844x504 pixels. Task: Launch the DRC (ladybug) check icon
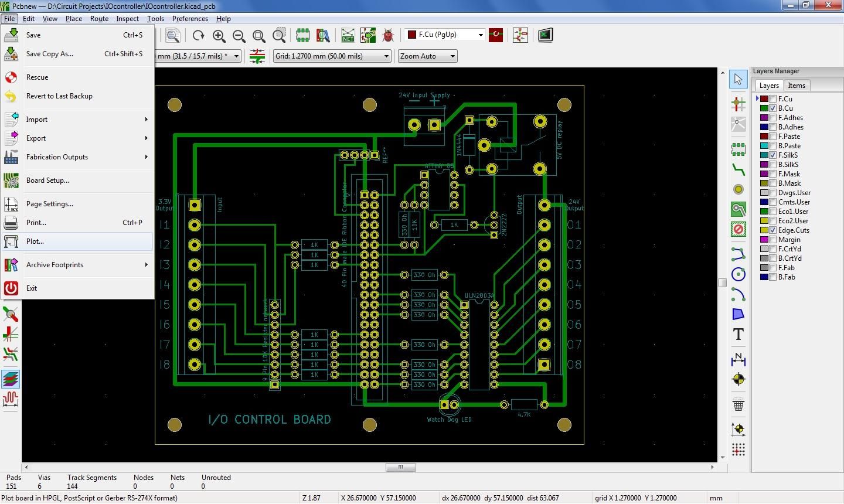tap(387, 35)
